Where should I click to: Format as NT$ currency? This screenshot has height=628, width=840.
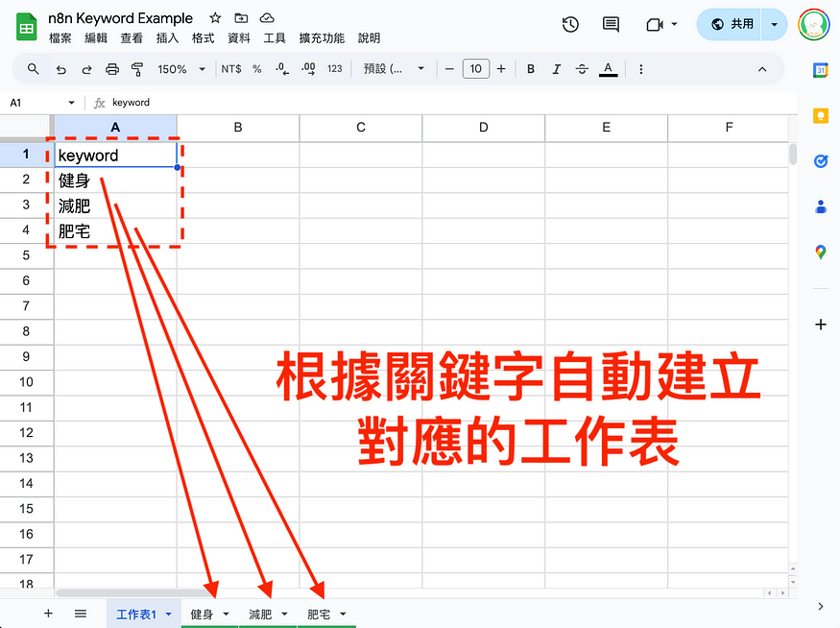click(x=231, y=69)
